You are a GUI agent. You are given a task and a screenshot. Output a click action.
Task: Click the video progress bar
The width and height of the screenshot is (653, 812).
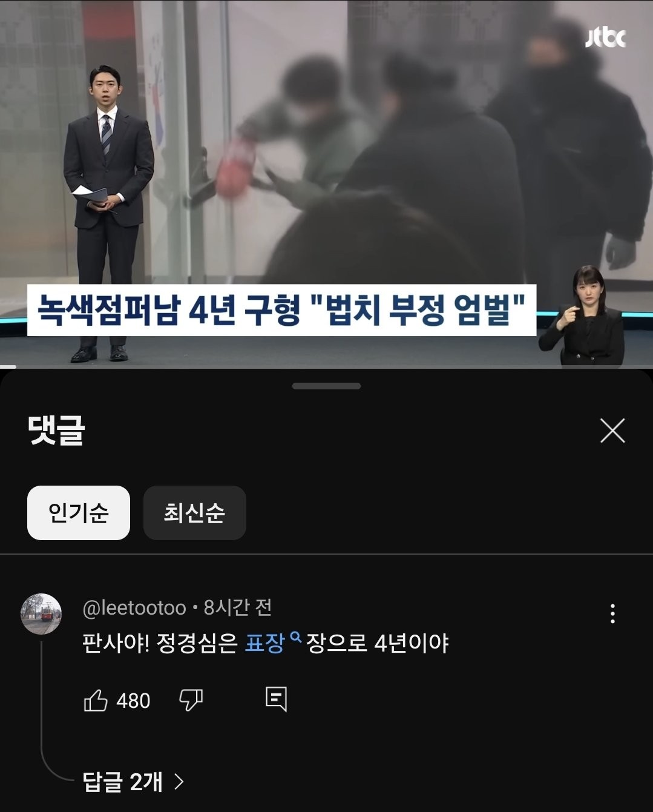pos(326,366)
